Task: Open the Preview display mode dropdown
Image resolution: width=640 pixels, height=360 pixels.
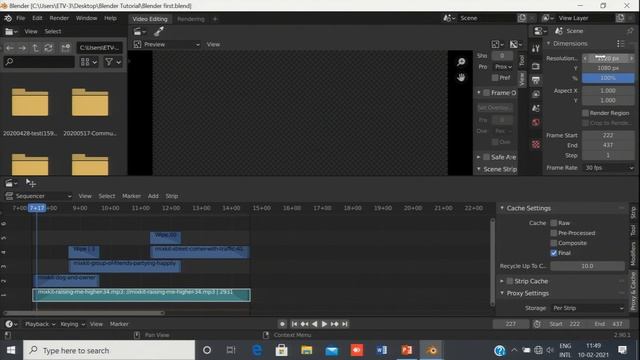Action: tap(167, 44)
